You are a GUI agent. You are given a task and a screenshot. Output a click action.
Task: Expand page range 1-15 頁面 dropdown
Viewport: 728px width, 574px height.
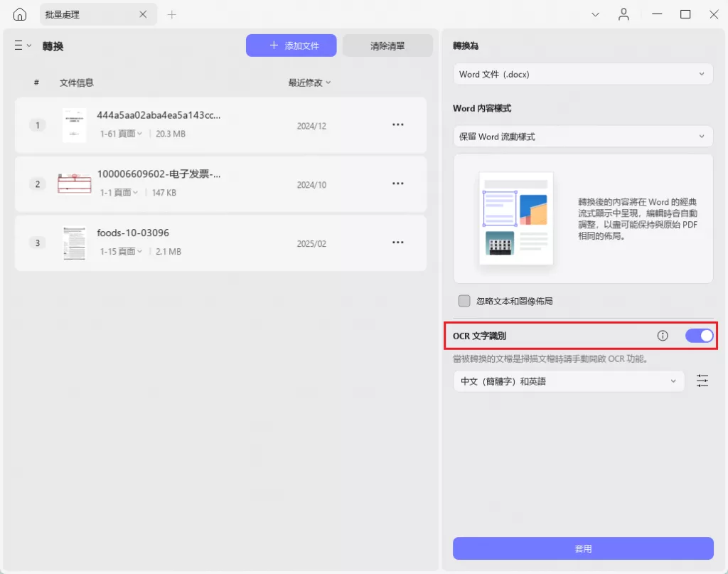(x=121, y=251)
